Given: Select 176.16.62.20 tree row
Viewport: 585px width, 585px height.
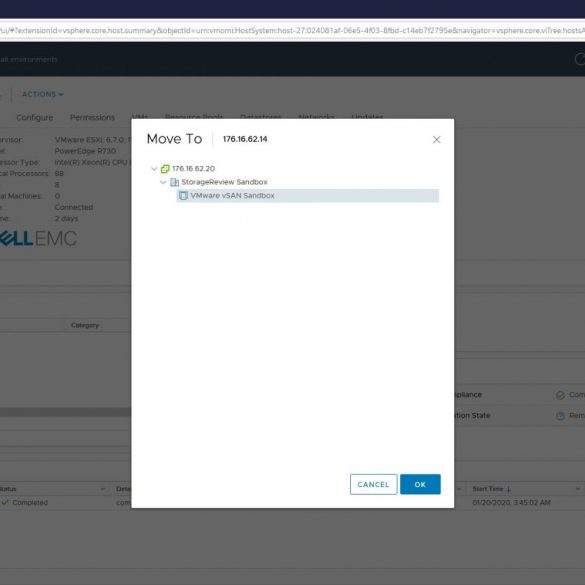Looking at the screenshot, I should click(x=188, y=169).
